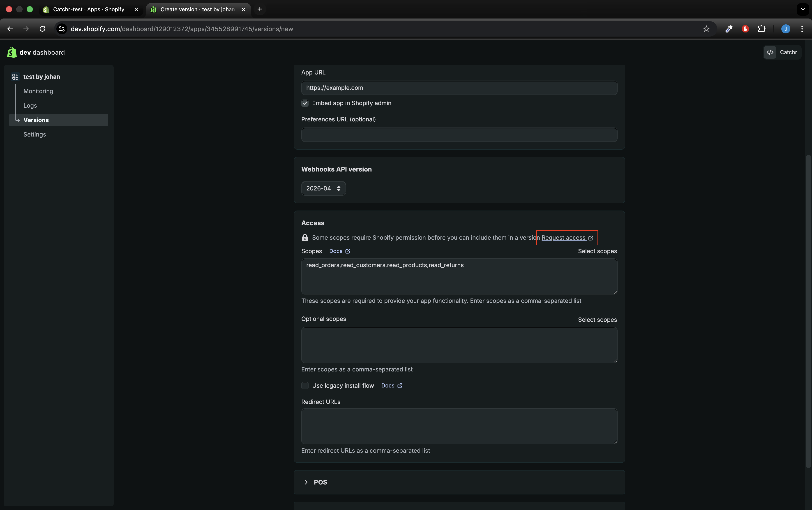Switch to Catchr-test Apps Shopify tab
Screen dimensions: 812x510
[x=89, y=9]
